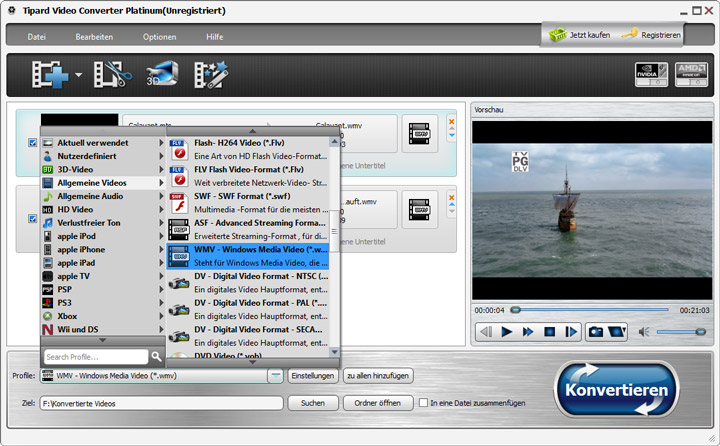Choose DV Digital Video Format PAL
The height and width of the screenshot is (446, 720).
pos(248,310)
